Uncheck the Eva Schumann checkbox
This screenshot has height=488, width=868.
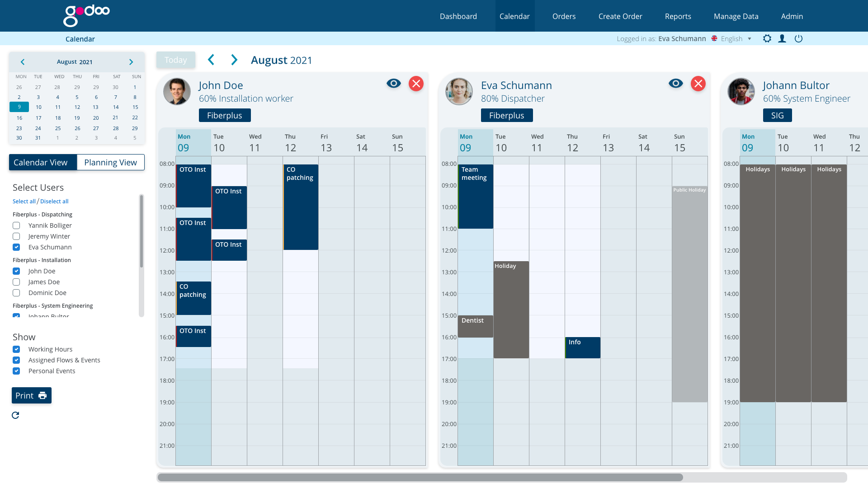pyautogui.click(x=16, y=247)
